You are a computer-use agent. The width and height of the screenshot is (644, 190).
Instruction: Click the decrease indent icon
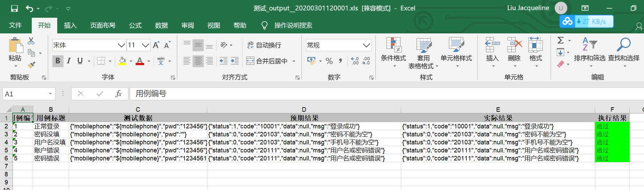coord(224,61)
